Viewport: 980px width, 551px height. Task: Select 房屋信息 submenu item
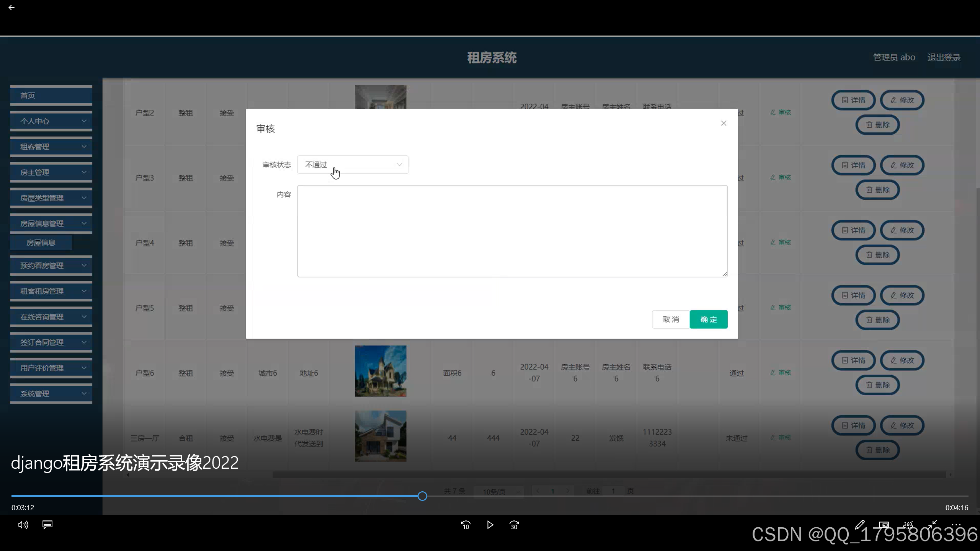[x=41, y=243]
